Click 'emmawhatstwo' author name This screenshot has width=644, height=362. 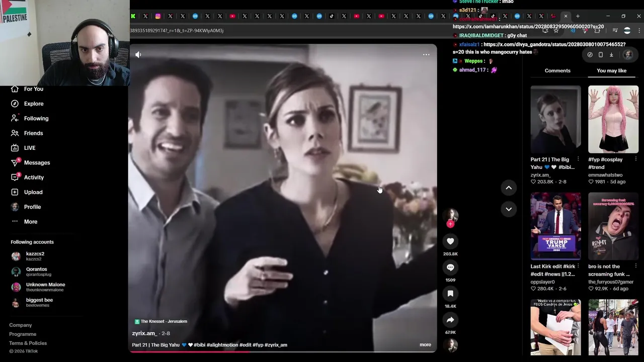click(x=605, y=175)
